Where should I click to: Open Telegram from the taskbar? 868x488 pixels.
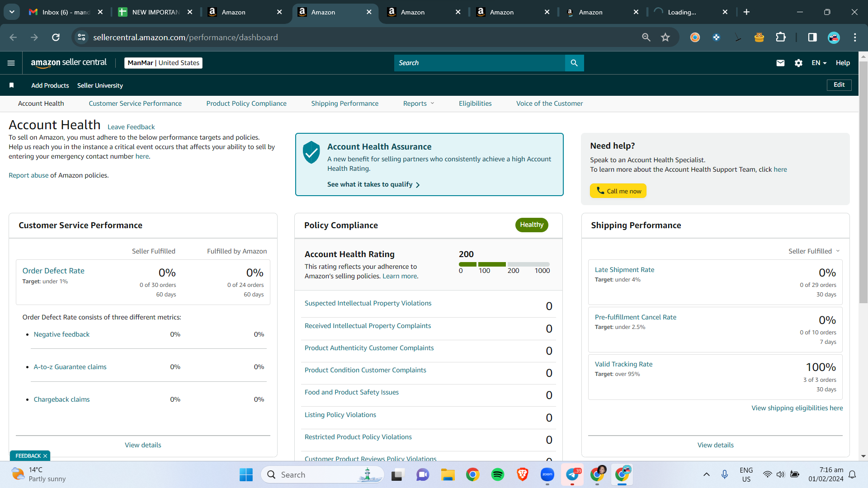click(572, 474)
